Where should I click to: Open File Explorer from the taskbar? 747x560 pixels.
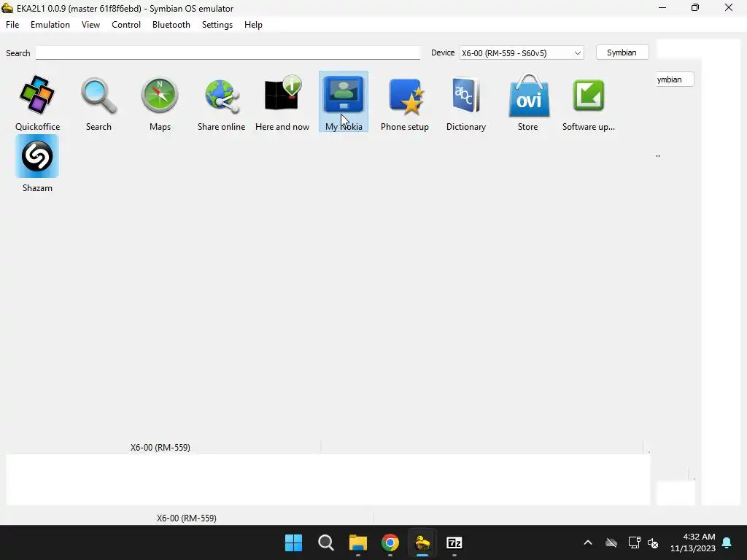(x=357, y=542)
